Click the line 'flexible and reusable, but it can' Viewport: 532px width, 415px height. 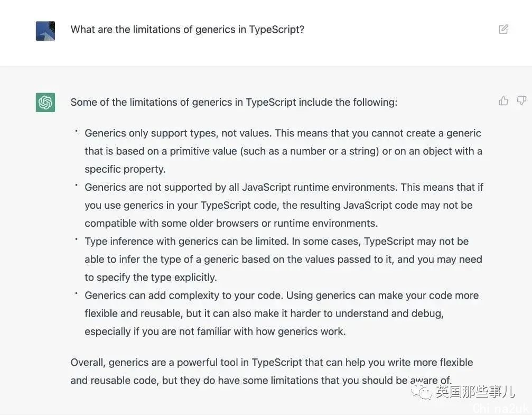pyautogui.click(x=264, y=313)
